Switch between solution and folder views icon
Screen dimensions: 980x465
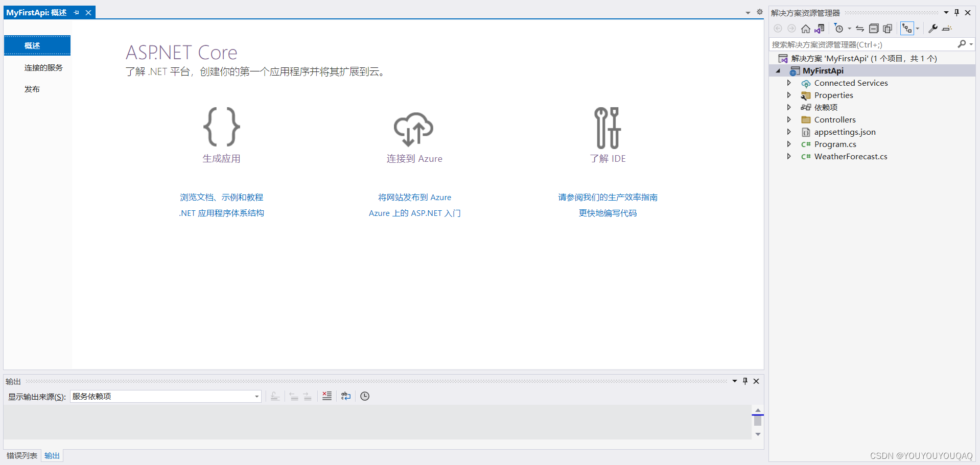(820, 29)
